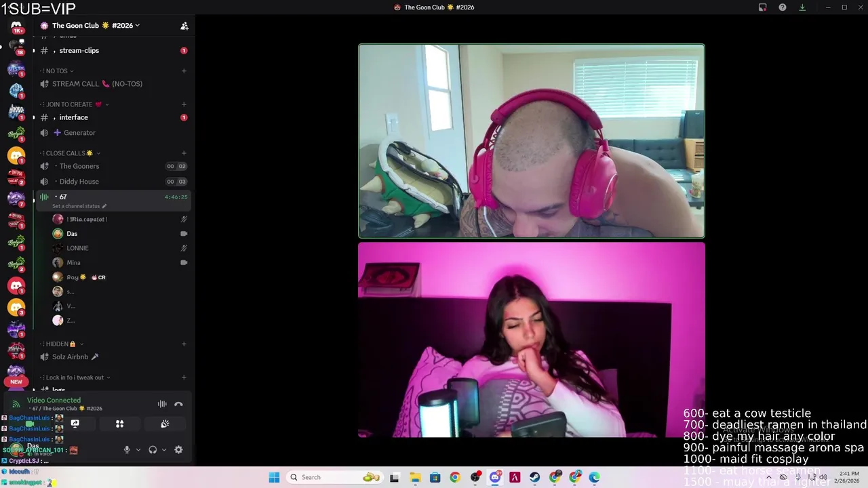868x488 pixels.
Task: Click LONNIE muted mic indicator
Action: 184,248
